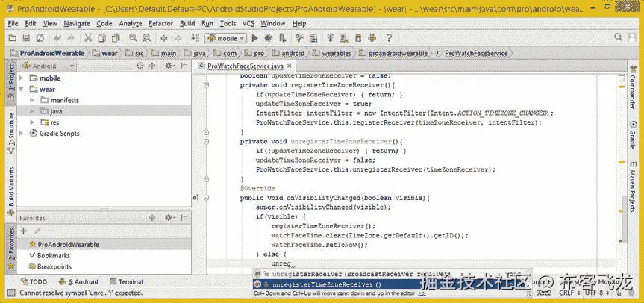The height and width of the screenshot is (303, 644).
Task: Open the 6: Android tool window
Action: (x=78, y=281)
